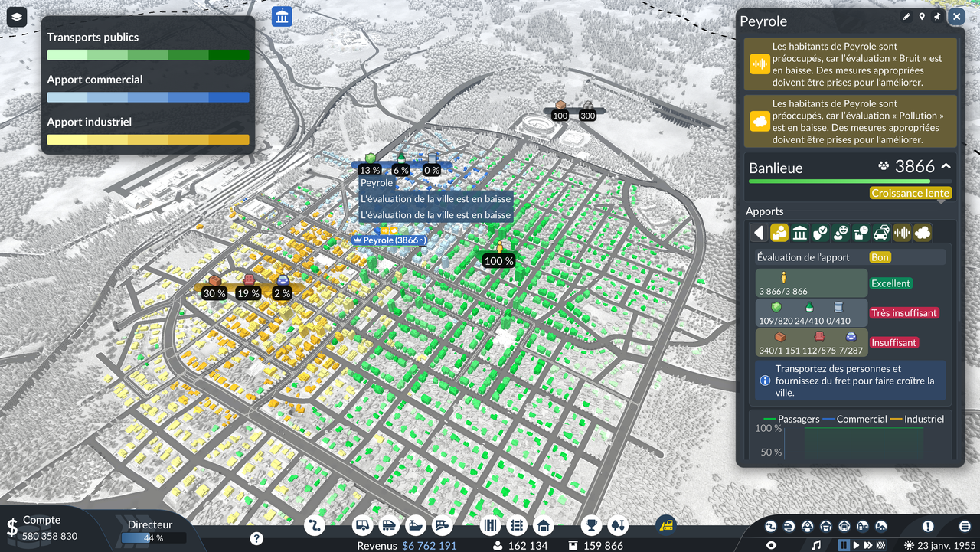The height and width of the screenshot is (552, 980).
Task: Select the railway track tool
Action: point(517,525)
